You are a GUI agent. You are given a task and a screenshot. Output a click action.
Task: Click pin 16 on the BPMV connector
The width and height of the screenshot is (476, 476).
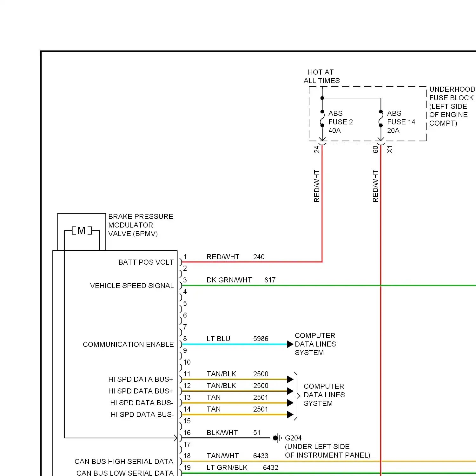[x=187, y=433]
